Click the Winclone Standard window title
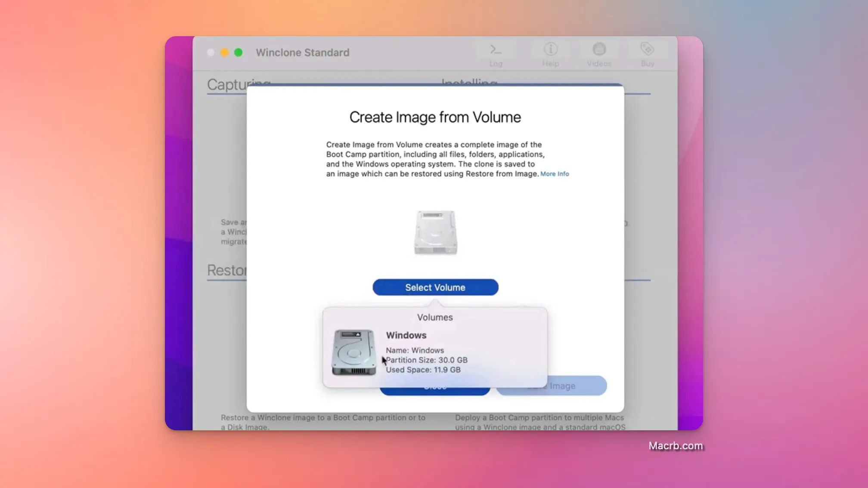Image resolution: width=868 pixels, height=488 pixels. [x=303, y=53]
